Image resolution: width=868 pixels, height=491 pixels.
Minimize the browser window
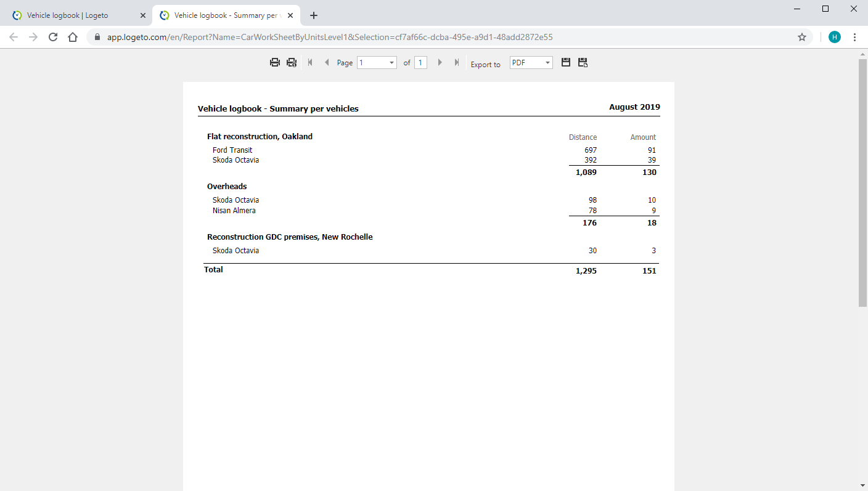[x=797, y=9]
